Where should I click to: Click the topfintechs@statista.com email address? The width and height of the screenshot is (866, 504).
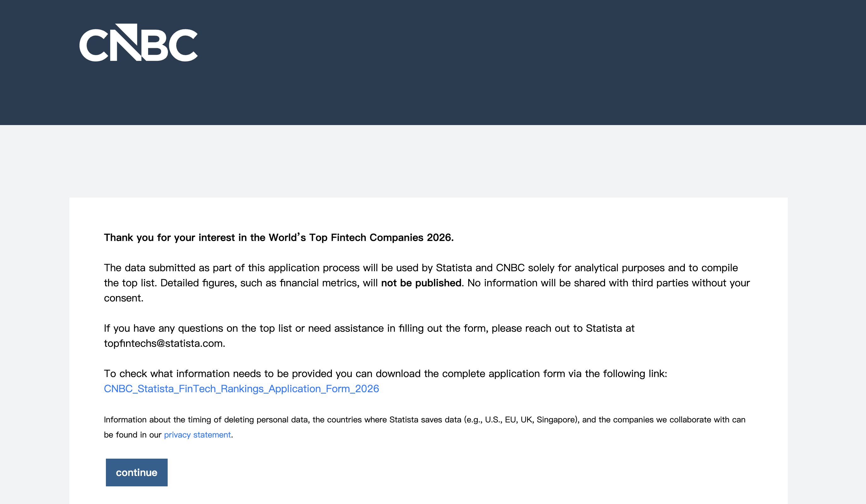(x=164, y=343)
